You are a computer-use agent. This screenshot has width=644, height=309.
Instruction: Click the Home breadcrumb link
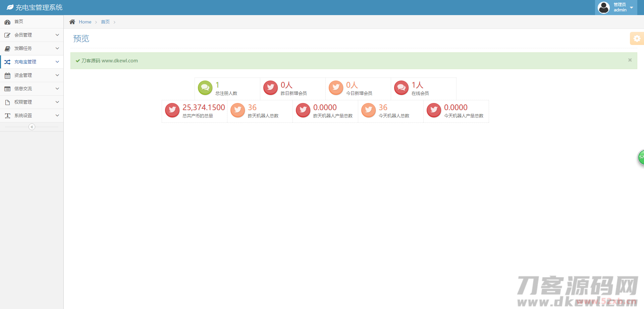[x=85, y=22]
